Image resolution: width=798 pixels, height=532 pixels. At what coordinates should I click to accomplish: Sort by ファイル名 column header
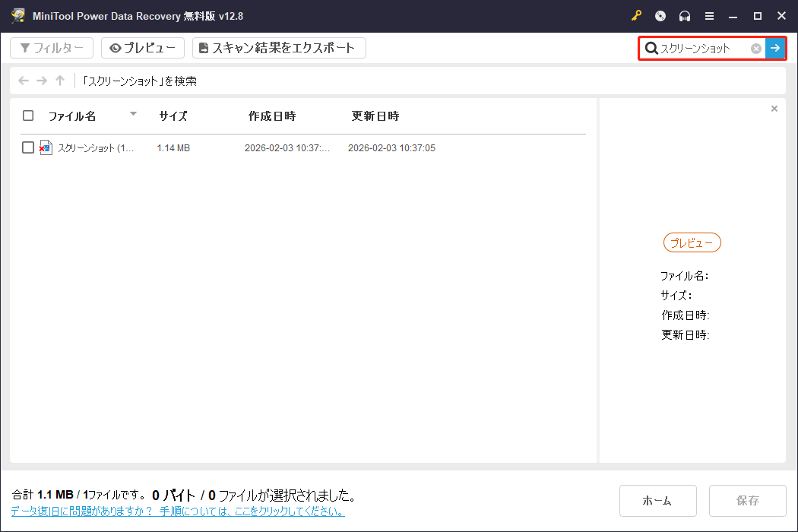pos(71,116)
